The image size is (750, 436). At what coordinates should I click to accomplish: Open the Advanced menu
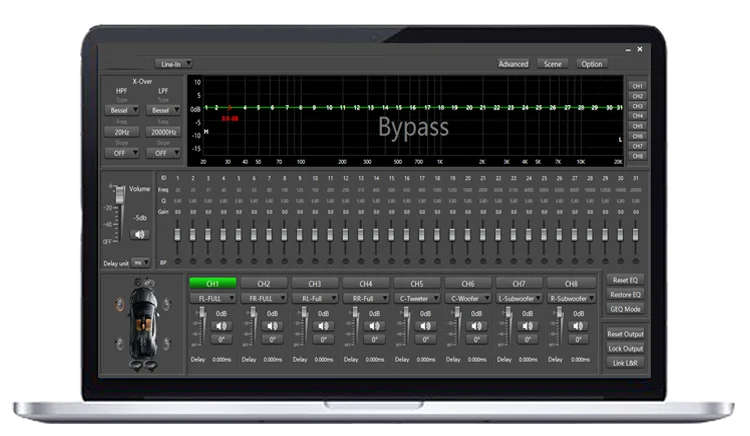513,64
